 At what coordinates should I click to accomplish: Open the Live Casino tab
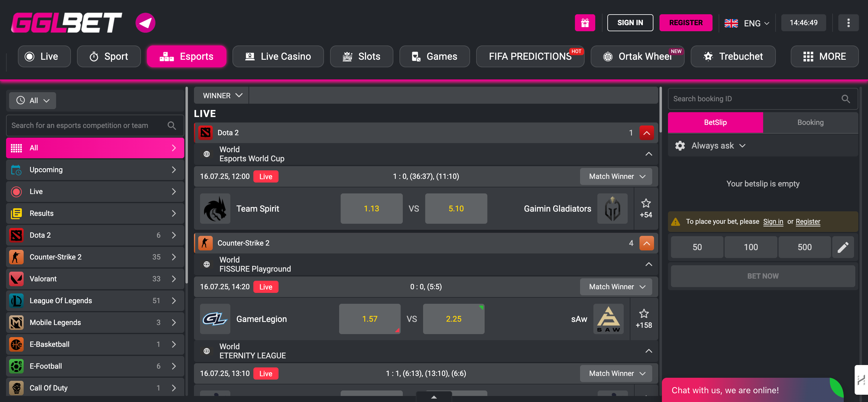(278, 56)
